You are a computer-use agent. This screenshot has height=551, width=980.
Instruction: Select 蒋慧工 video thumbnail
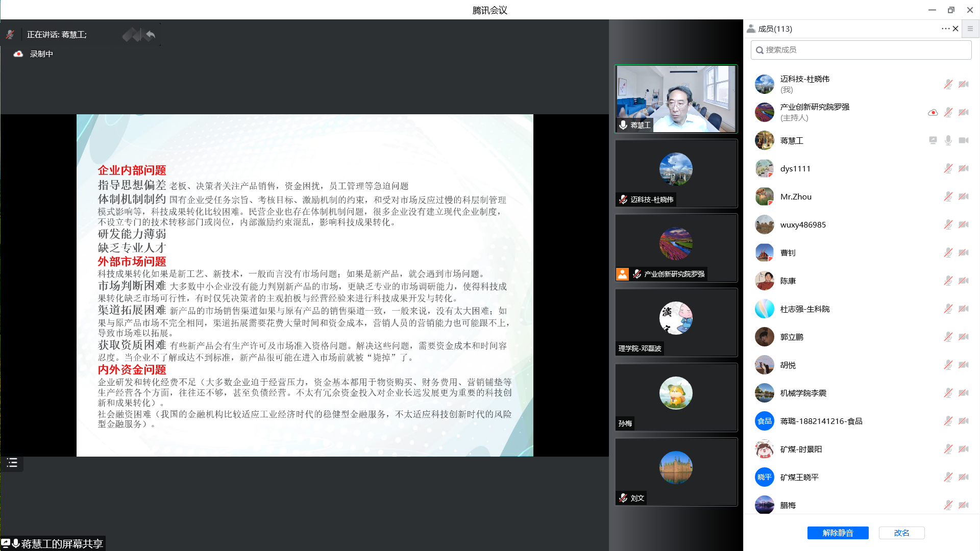tap(676, 99)
